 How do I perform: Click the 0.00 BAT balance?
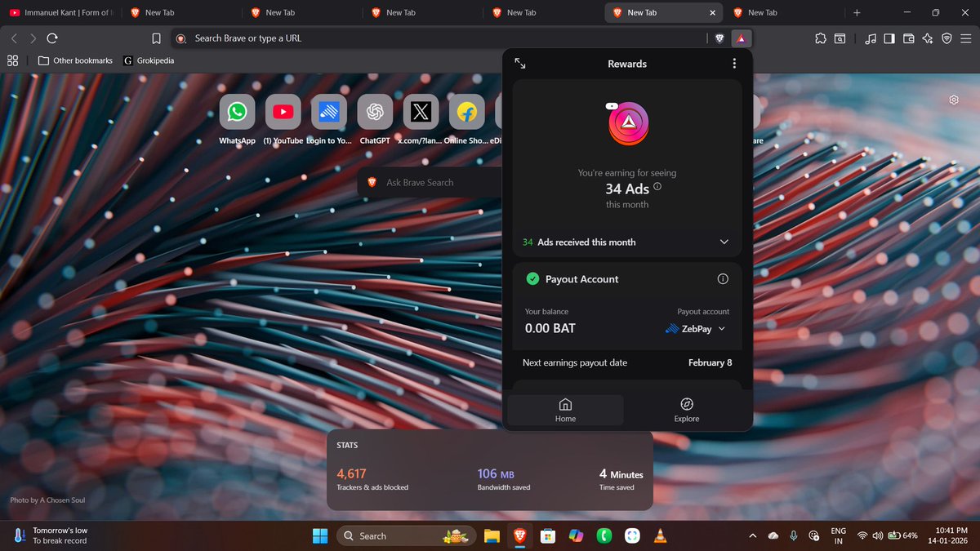(550, 328)
